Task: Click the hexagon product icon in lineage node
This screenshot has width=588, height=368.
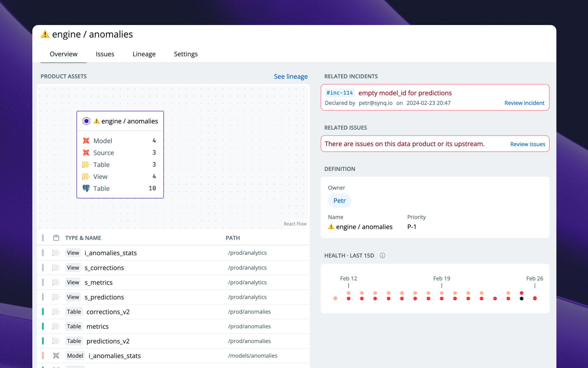Action: [x=86, y=121]
